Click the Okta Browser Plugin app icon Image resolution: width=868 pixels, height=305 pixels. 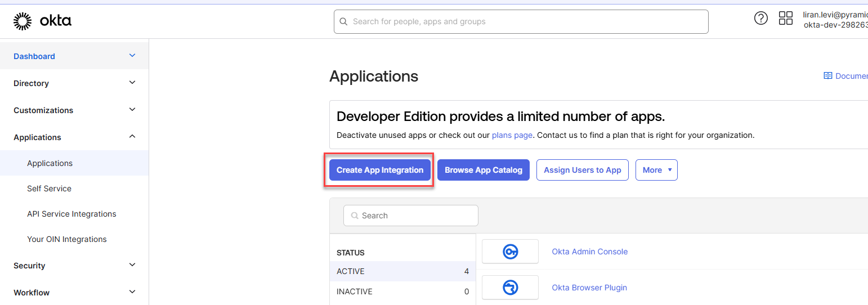tap(511, 288)
